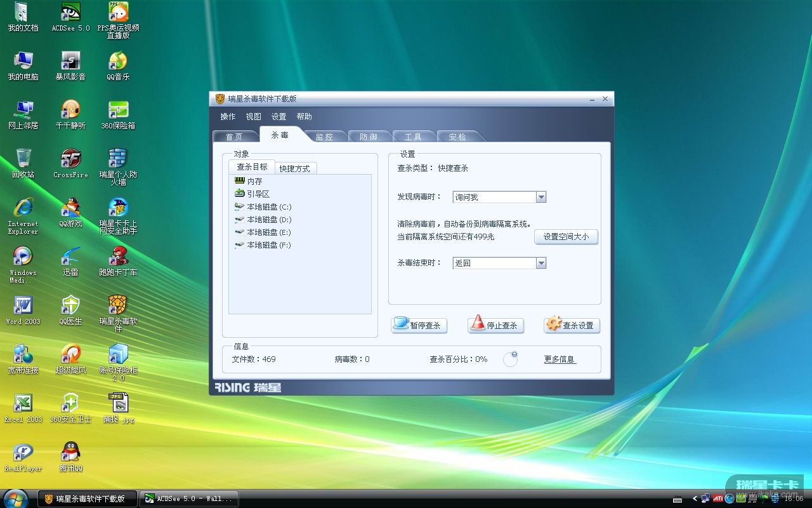Screen dimensions: 812x508
Task: Open the 瑞星个人防火墙 desktop icon
Action: (118, 167)
